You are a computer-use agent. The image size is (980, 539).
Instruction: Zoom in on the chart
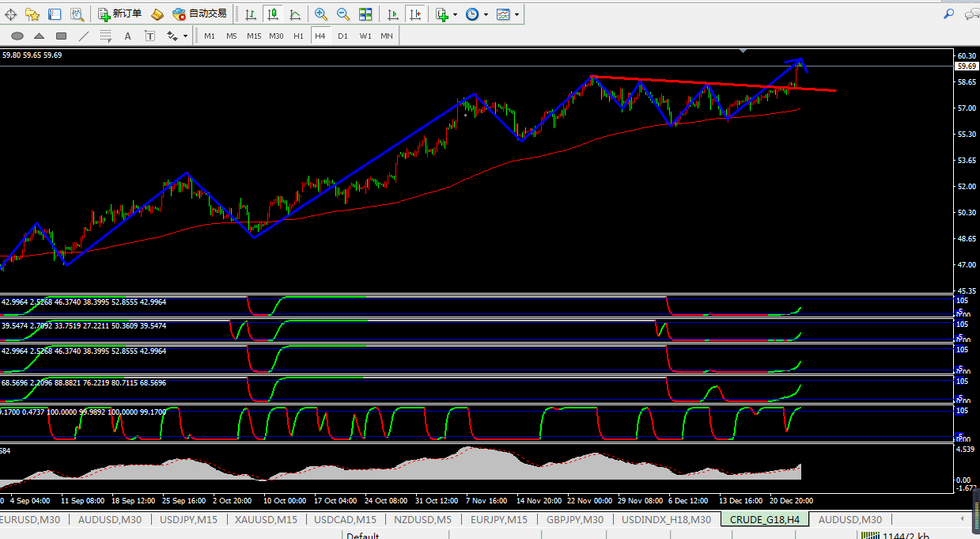(x=320, y=14)
